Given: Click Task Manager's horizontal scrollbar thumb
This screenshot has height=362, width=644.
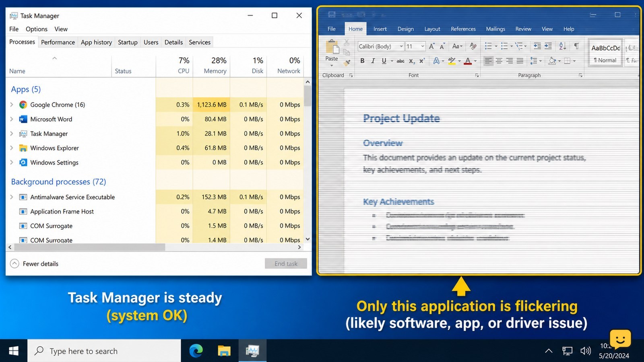Looking at the screenshot, I should [89, 247].
